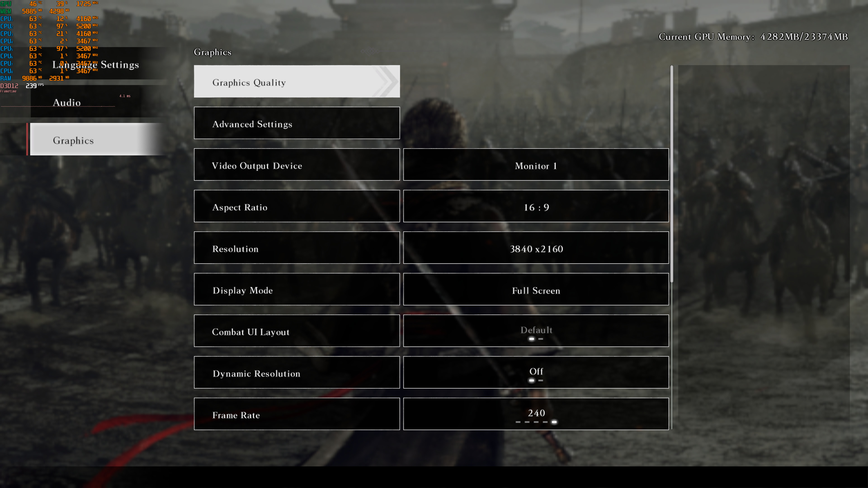Change Display Mode Full Screen value
868x488 pixels.
(536, 289)
